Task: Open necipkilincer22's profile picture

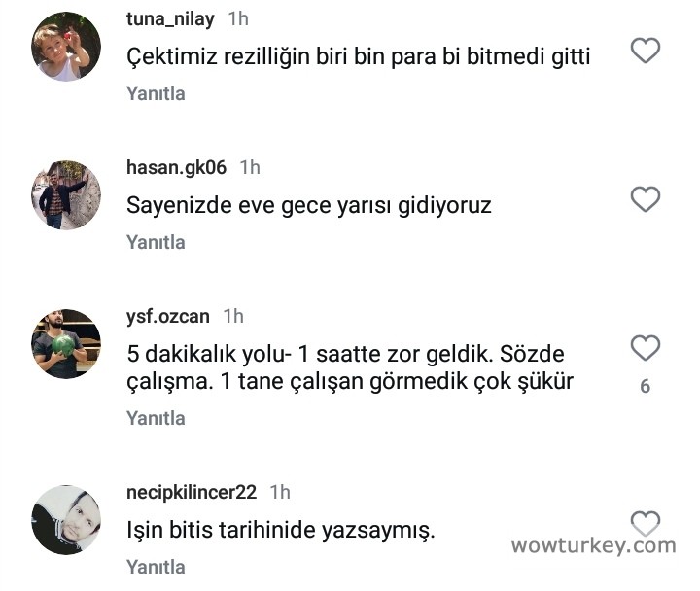Action: click(66, 520)
